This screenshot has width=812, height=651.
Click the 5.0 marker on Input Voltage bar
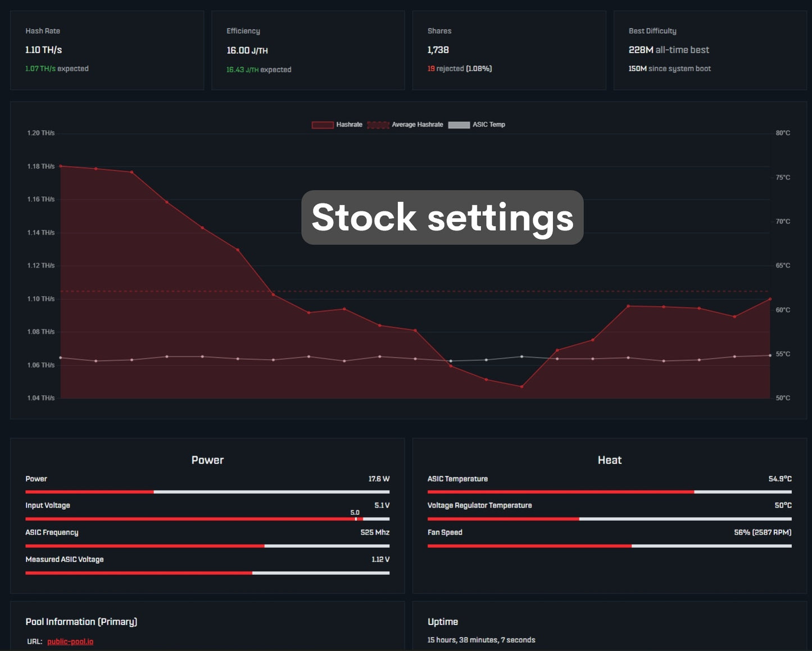(x=356, y=518)
